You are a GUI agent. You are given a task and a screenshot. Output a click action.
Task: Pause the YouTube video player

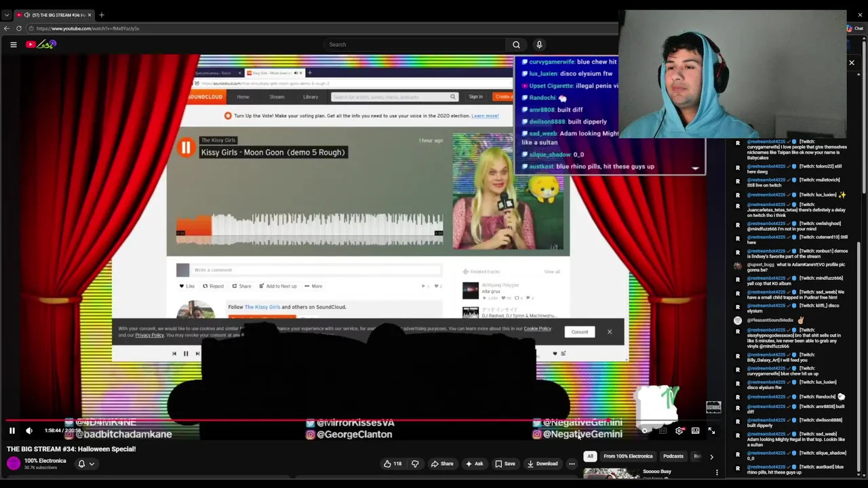tap(12, 430)
